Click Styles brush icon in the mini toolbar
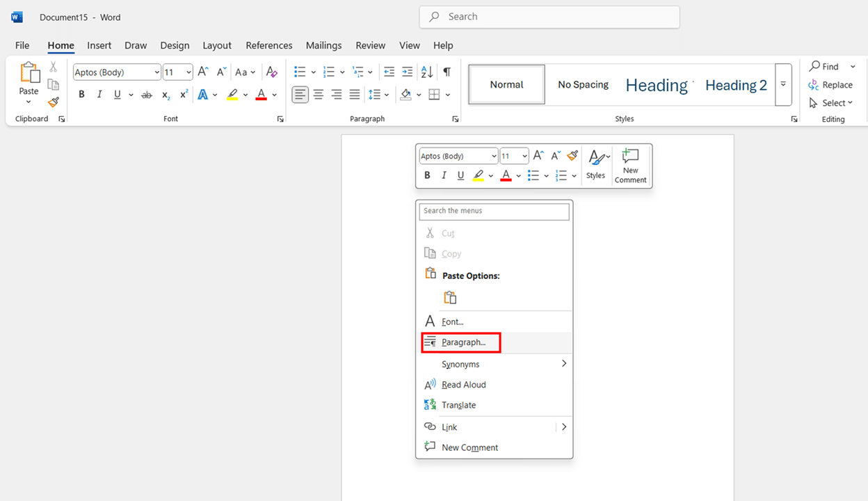The width and height of the screenshot is (868, 501). [x=596, y=158]
